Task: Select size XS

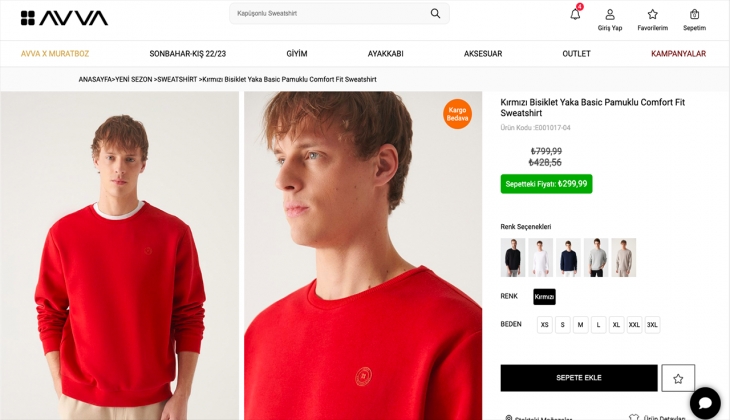Action: (544, 325)
